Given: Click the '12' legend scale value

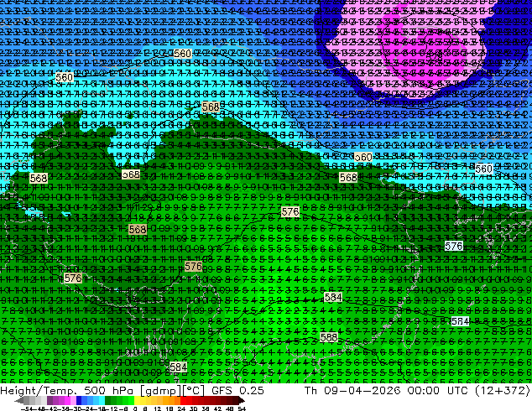Looking at the screenshot, I should 158,409.
